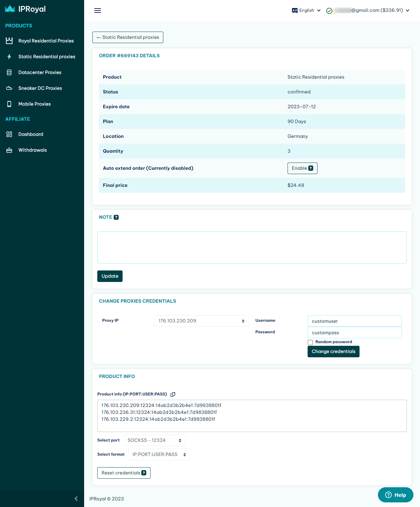Open the hamburger menu icon
This screenshot has width=420, height=507.
point(98,11)
